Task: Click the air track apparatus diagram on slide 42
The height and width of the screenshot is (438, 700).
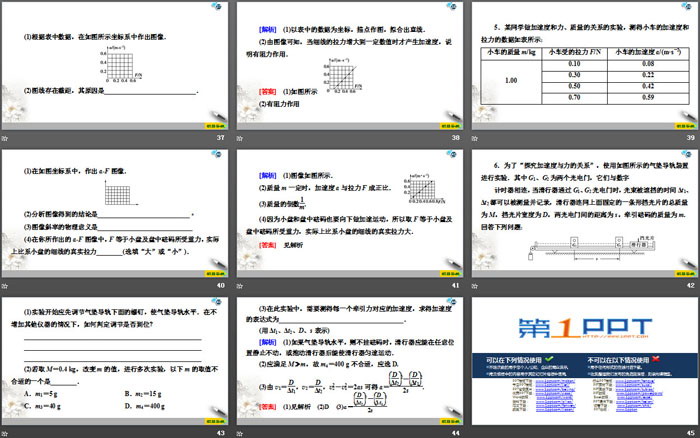Action: point(592,248)
